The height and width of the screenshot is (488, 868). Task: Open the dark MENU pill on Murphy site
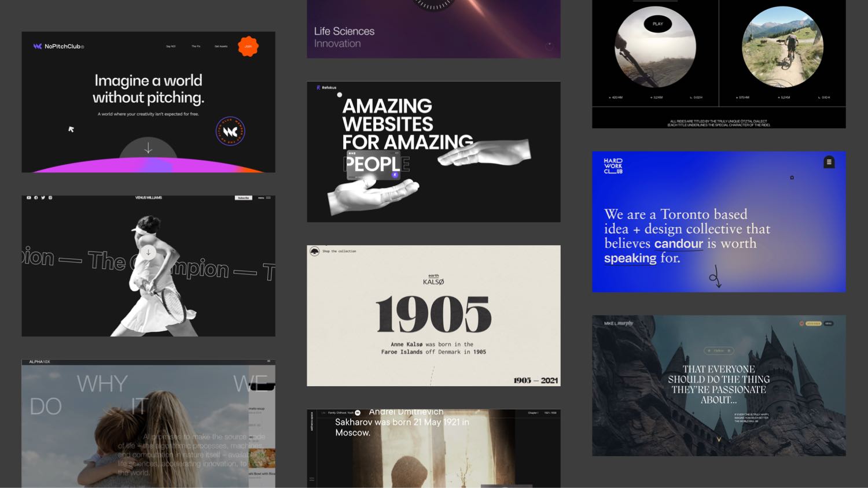828,324
